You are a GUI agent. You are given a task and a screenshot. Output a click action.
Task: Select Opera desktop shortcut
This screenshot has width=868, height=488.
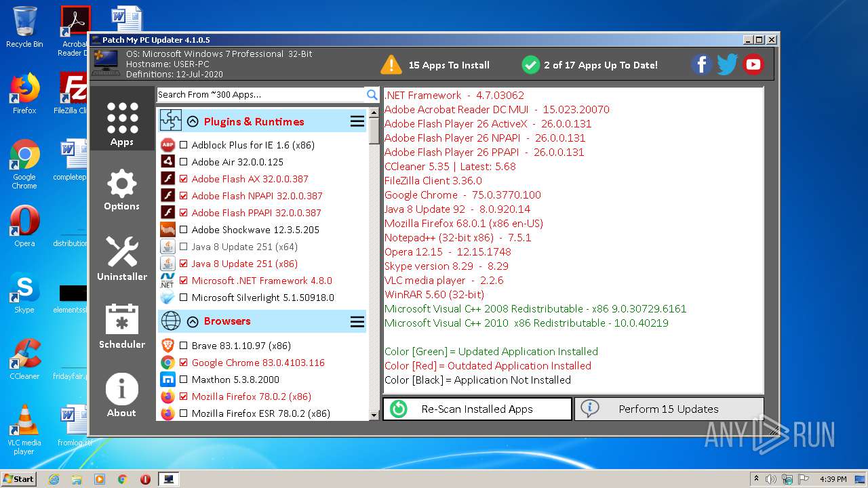[24, 226]
